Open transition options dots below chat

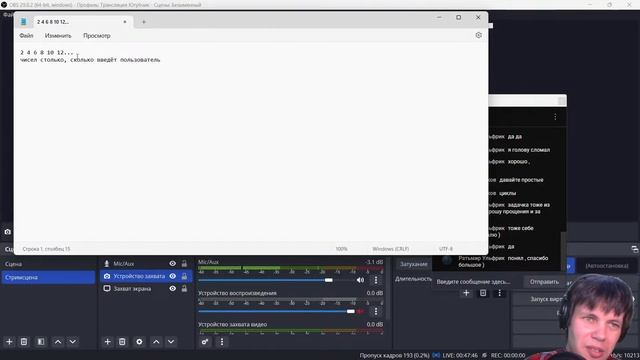(499, 293)
